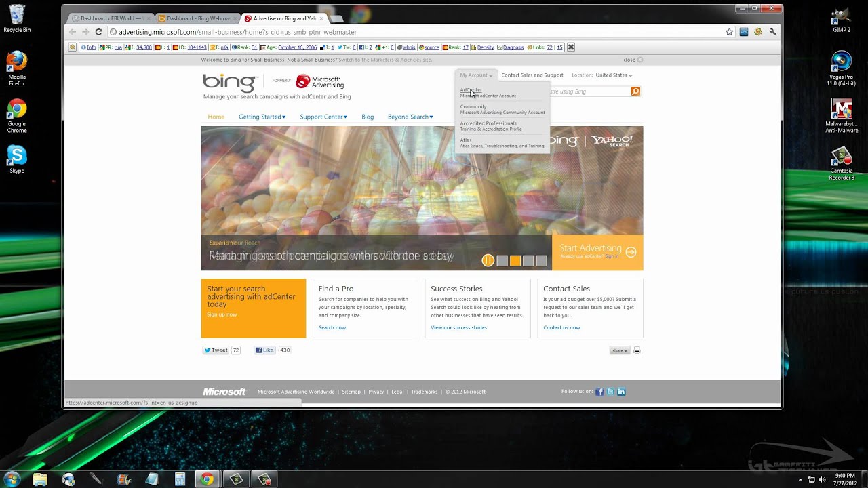
Task: Open the Sitemap footer link
Action: tap(351, 392)
